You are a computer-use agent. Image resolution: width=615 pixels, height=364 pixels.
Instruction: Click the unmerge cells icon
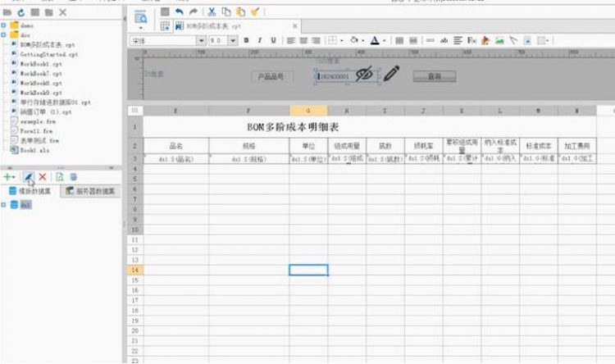tap(413, 40)
